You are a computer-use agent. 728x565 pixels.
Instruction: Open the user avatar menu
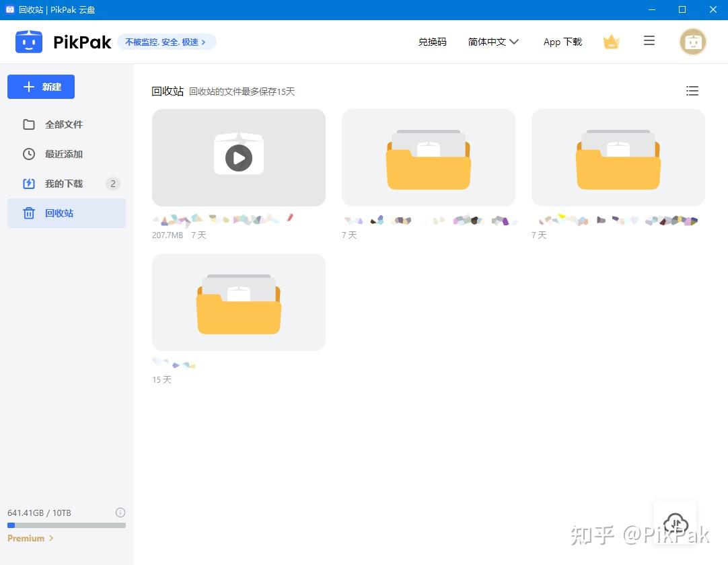tap(693, 41)
